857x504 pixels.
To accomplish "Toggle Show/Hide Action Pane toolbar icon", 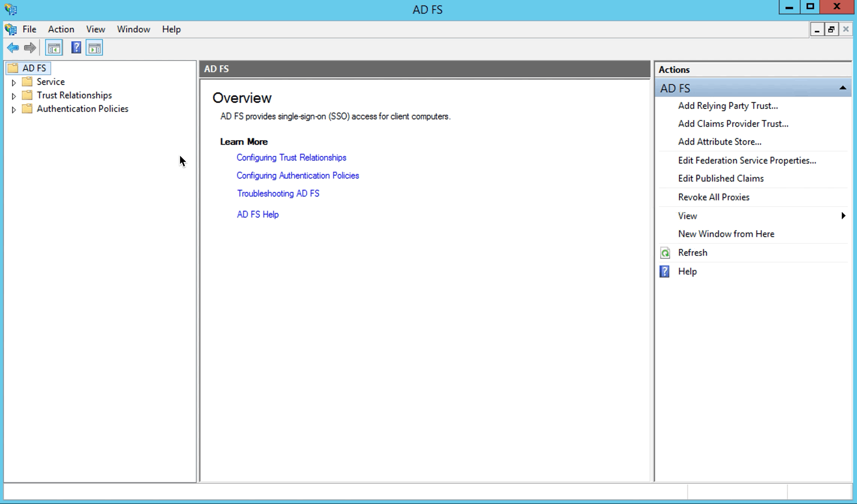I will tap(95, 48).
